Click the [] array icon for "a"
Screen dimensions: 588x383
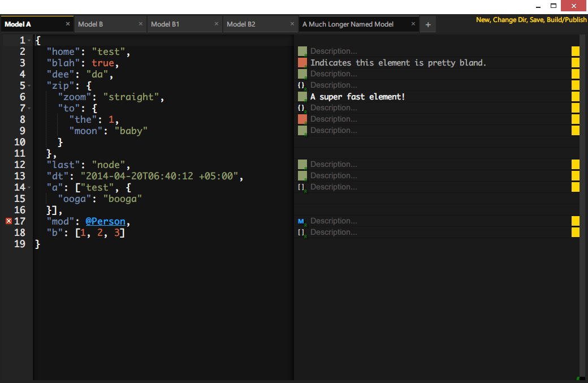(301, 187)
